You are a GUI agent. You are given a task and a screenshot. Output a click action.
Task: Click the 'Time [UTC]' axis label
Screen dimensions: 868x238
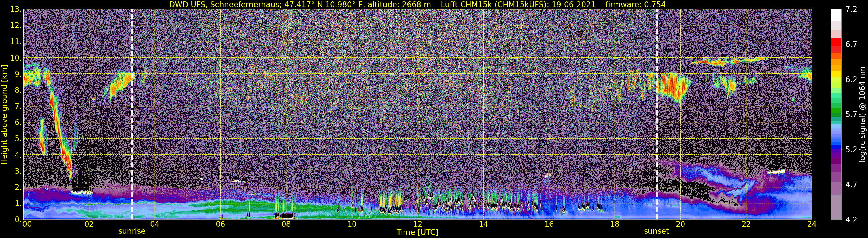(417, 232)
